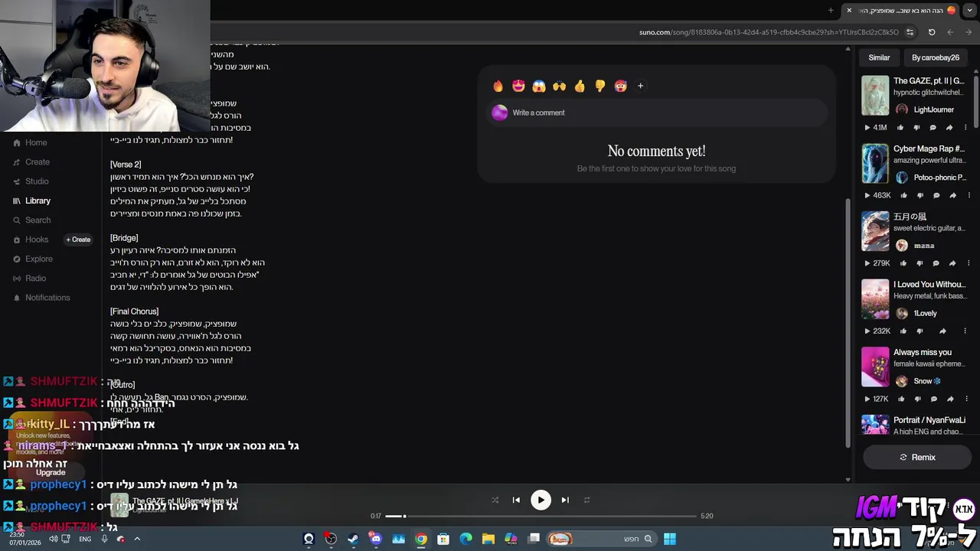Image resolution: width=980 pixels, height=551 pixels.
Task: Share the Cyber Mage Rap song
Action: pos(952,195)
